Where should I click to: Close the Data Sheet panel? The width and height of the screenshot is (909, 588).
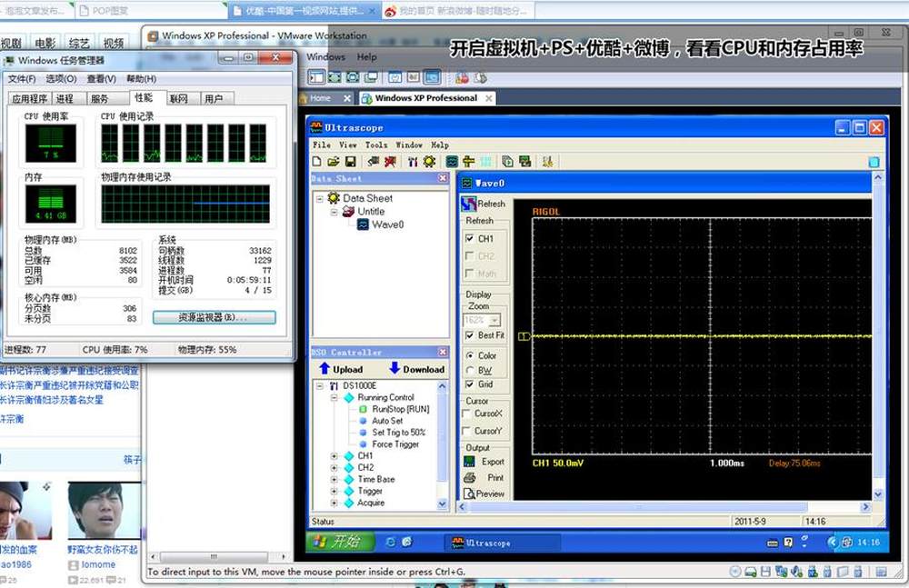(x=443, y=179)
